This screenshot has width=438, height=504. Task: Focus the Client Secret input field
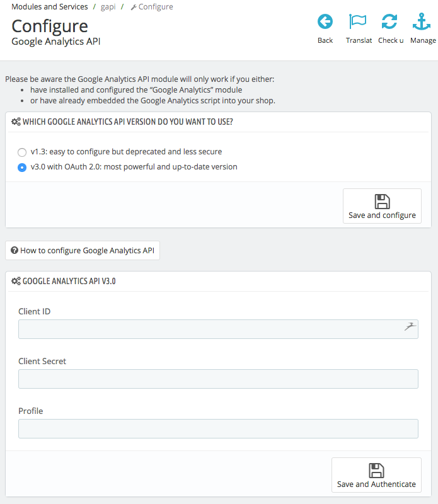click(x=218, y=379)
